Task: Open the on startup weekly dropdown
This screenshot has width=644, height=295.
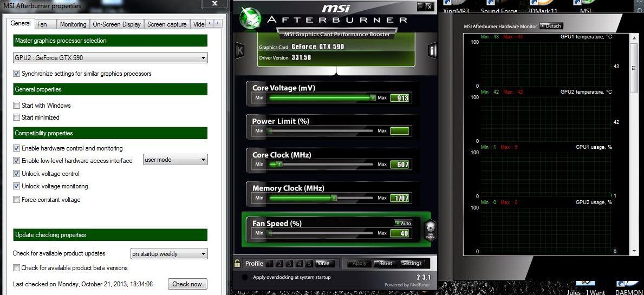Action: point(169,254)
